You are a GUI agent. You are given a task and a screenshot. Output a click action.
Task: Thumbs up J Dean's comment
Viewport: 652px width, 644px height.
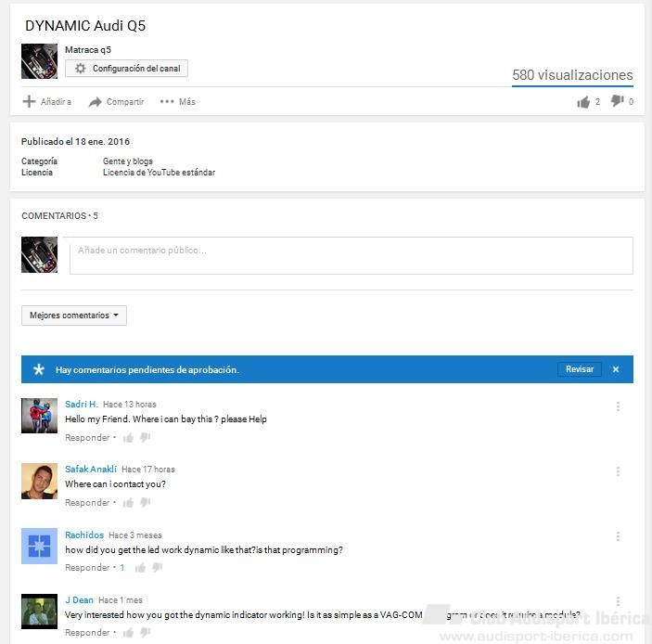tap(128, 632)
